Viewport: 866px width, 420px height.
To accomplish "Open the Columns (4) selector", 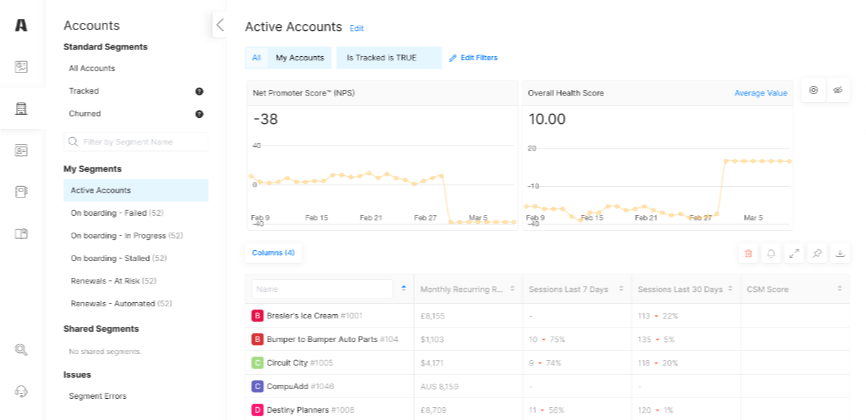I will (x=273, y=253).
